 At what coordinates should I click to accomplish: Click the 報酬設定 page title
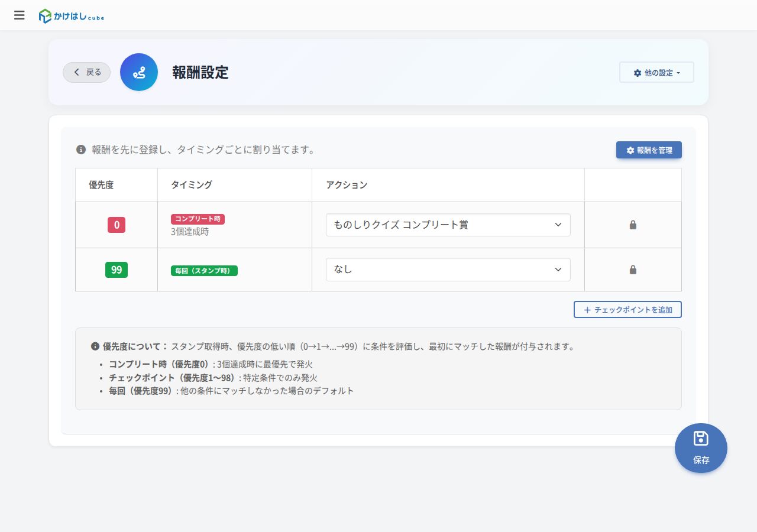pos(200,72)
